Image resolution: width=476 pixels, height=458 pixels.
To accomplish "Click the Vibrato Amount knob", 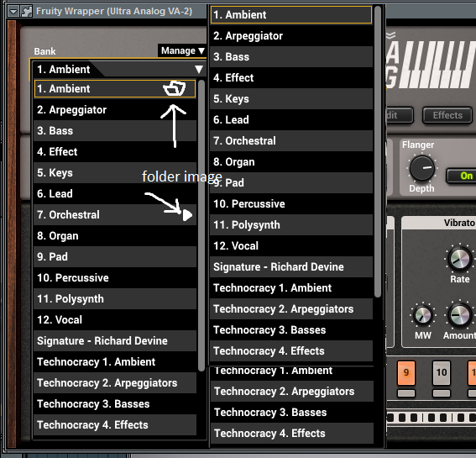I will click(459, 315).
